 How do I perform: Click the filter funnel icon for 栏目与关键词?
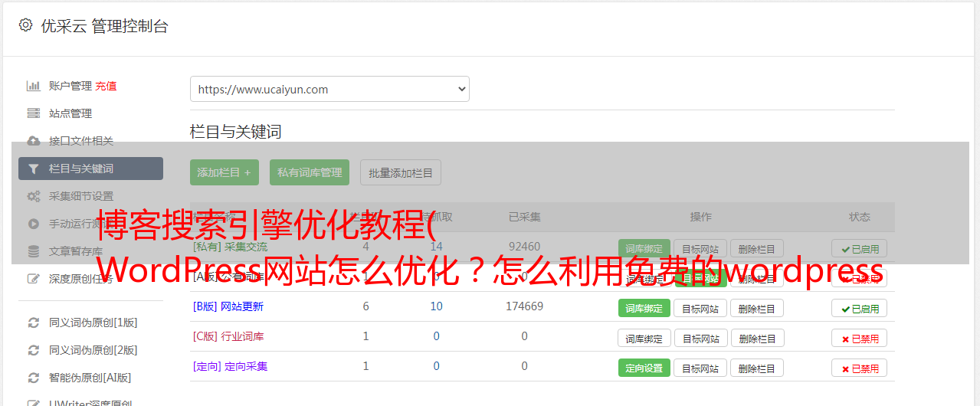point(33,169)
